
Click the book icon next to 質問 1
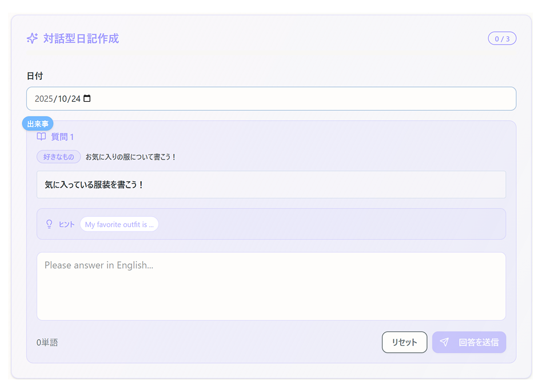click(41, 137)
